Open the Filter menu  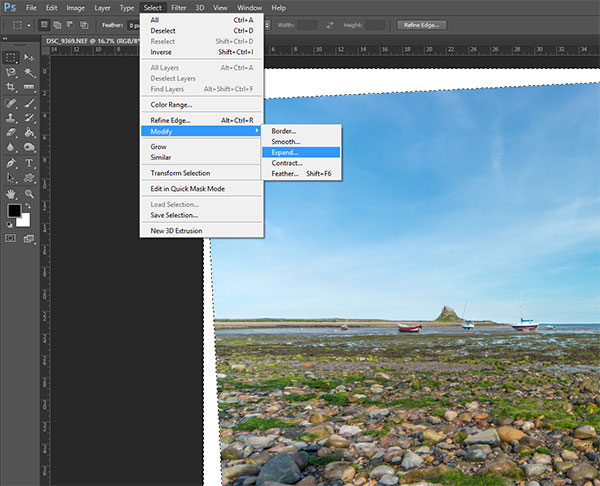coord(179,8)
